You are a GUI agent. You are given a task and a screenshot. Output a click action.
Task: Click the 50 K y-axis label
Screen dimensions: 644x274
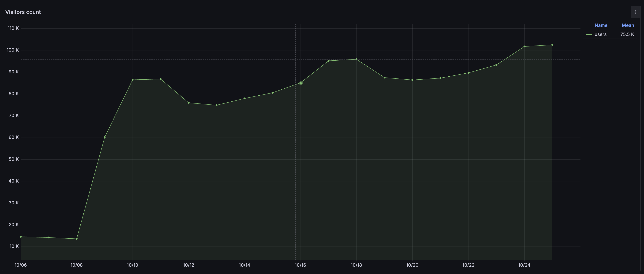[x=14, y=159]
